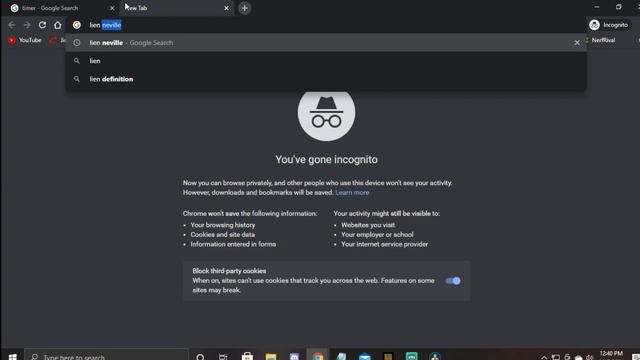The height and width of the screenshot is (360, 640).
Task: Click the 'Cookies and site data' text
Action: tap(223, 235)
